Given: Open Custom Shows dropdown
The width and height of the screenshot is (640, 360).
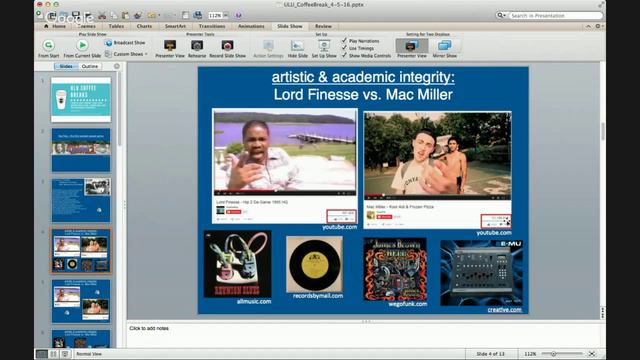Looking at the screenshot, I should pos(126,54).
